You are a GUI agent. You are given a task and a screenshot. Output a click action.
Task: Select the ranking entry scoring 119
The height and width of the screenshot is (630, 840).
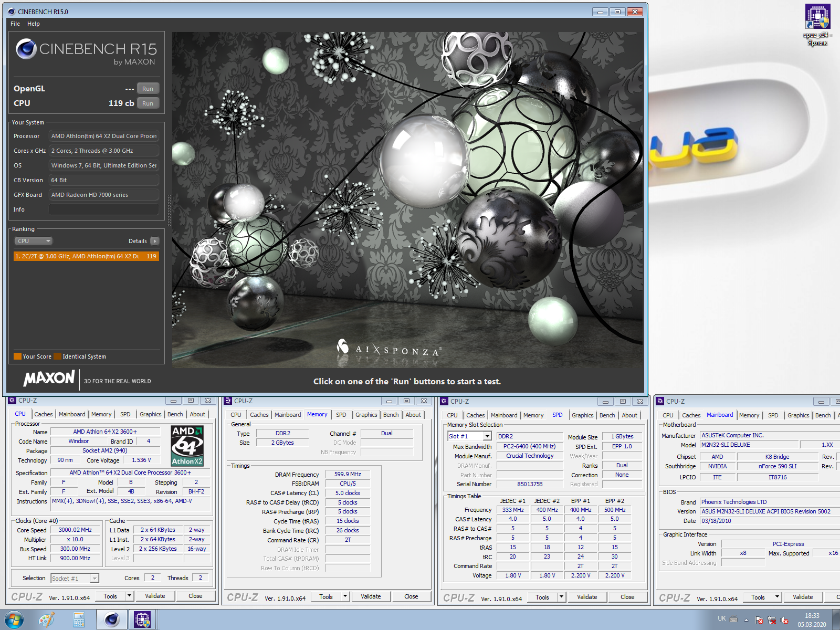click(86, 256)
